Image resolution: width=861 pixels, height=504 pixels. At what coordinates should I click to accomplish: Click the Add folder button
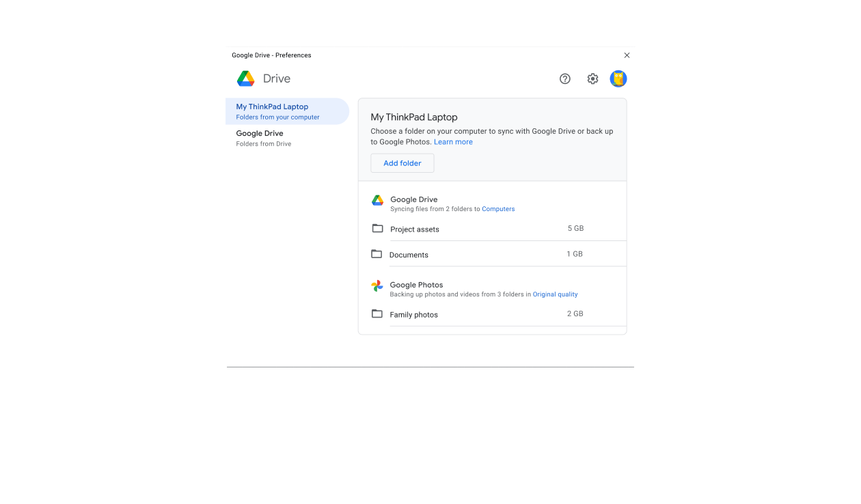coord(402,163)
